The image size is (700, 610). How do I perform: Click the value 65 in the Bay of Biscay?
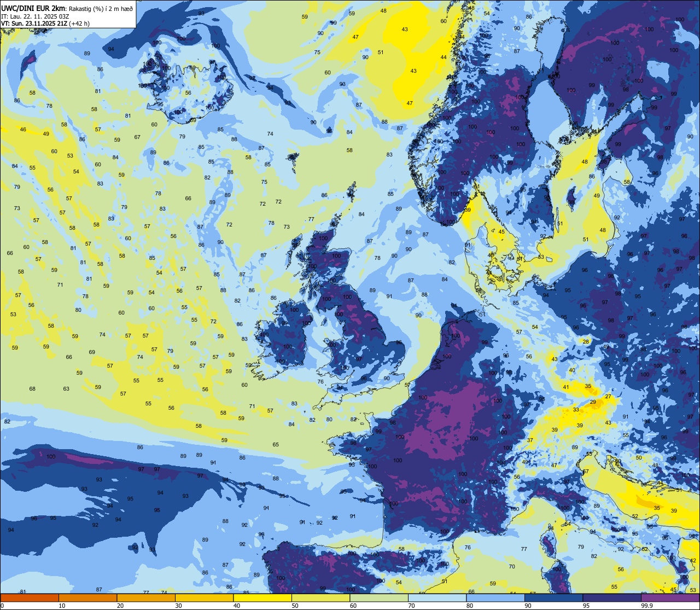tap(276, 445)
